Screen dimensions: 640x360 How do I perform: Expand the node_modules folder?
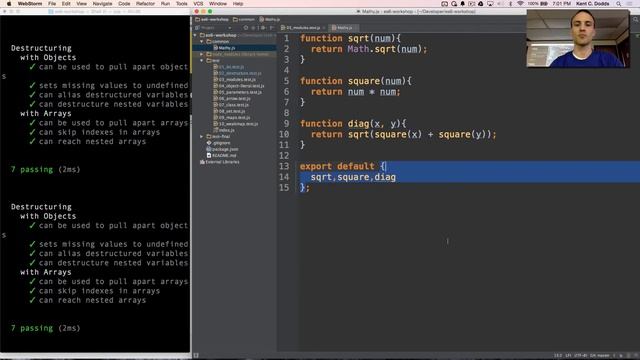click(202, 54)
